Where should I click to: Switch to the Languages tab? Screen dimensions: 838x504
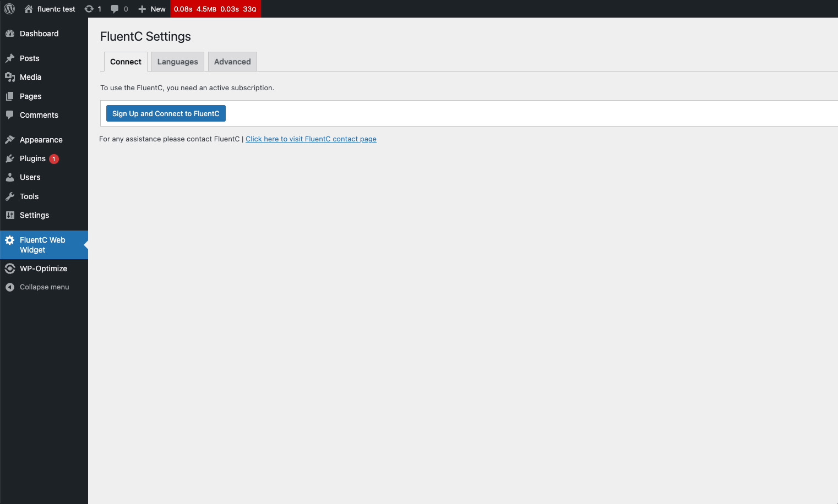pos(178,62)
